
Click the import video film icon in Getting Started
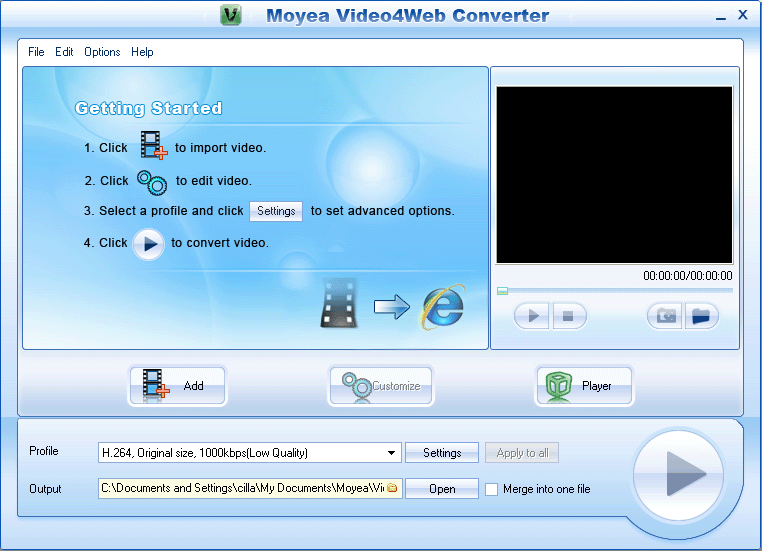coord(154,145)
